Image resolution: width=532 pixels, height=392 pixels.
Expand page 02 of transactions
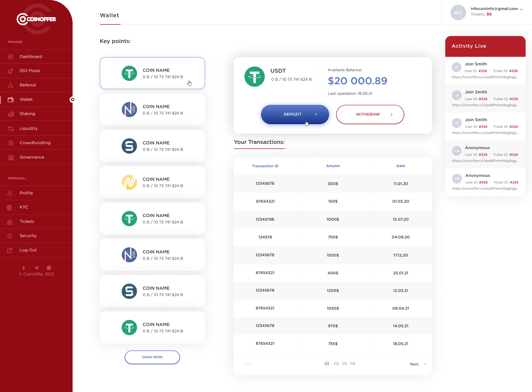(337, 364)
